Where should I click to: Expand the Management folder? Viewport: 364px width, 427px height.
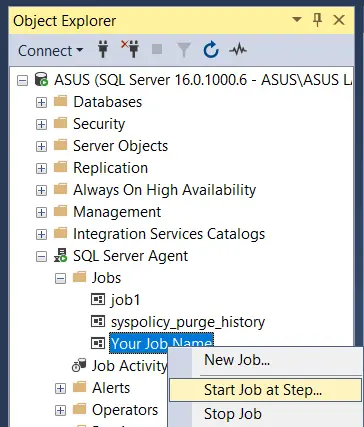click(41, 212)
